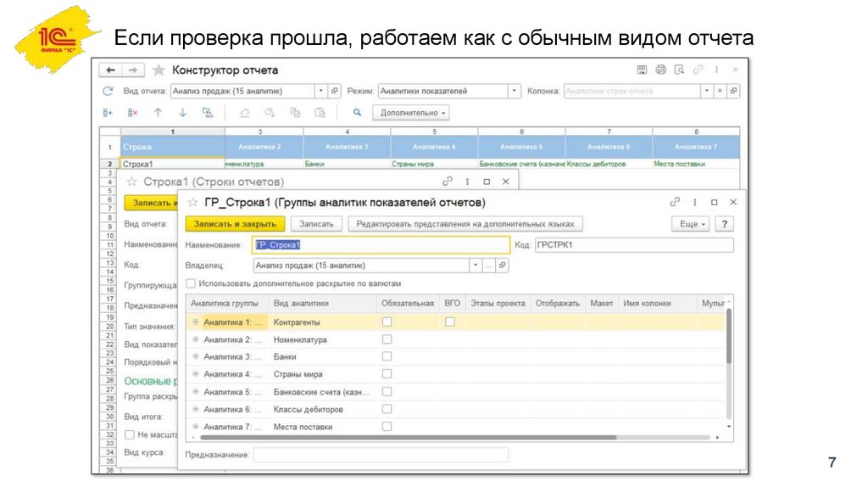Viewport: 868px width, 487px height.
Task: Get link icon in ГР_Строка1 window header
Action: tap(675, 202)
